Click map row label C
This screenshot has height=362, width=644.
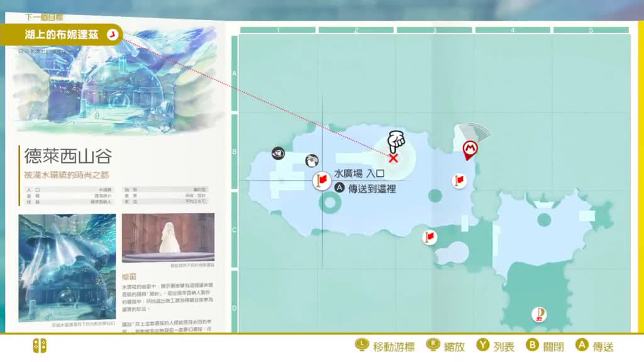(x=235, y=230)
